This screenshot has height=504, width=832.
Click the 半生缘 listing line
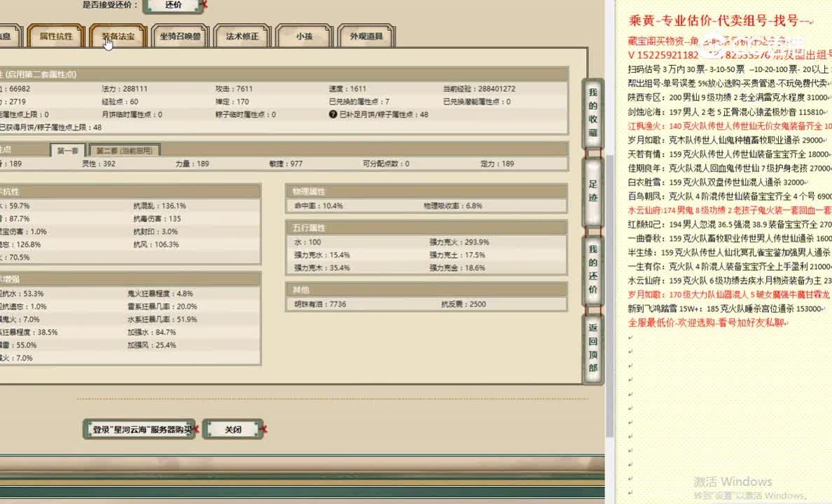(730, 253)
